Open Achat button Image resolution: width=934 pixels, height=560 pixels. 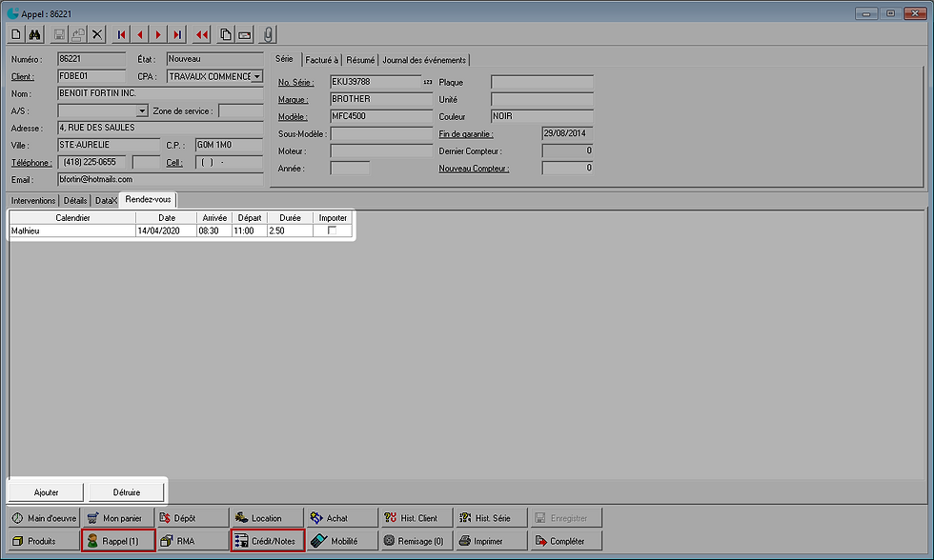(x=342, y=518)
